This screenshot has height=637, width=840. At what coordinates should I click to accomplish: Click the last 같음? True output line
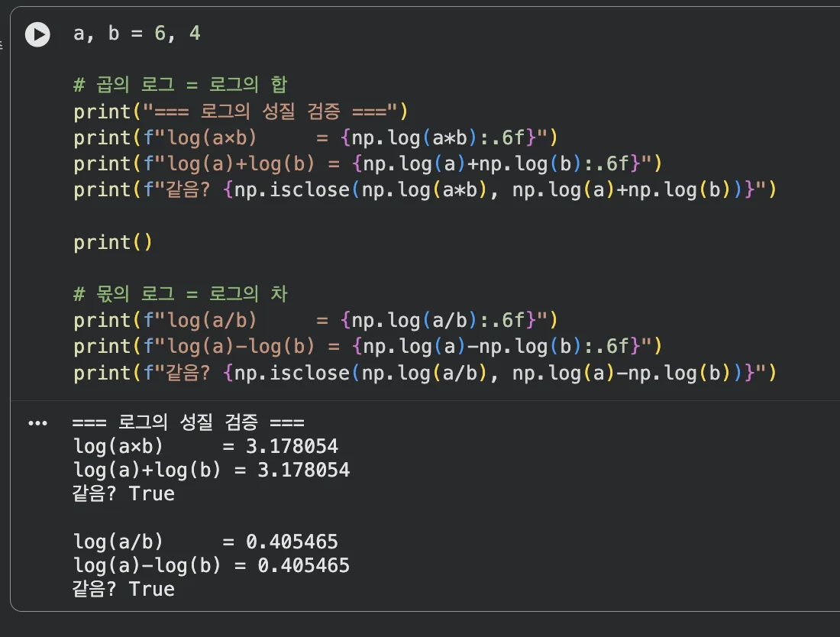pyautogui.click(x=124, y=589)
